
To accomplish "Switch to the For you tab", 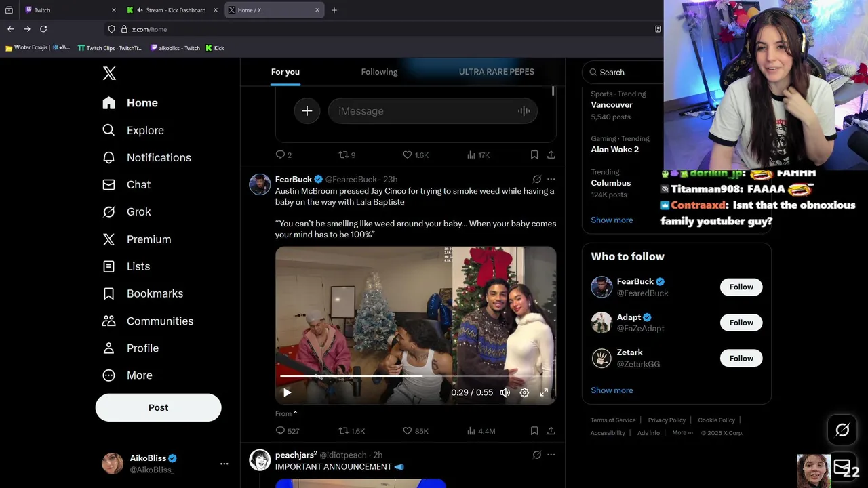I will [x=285, y=72].
